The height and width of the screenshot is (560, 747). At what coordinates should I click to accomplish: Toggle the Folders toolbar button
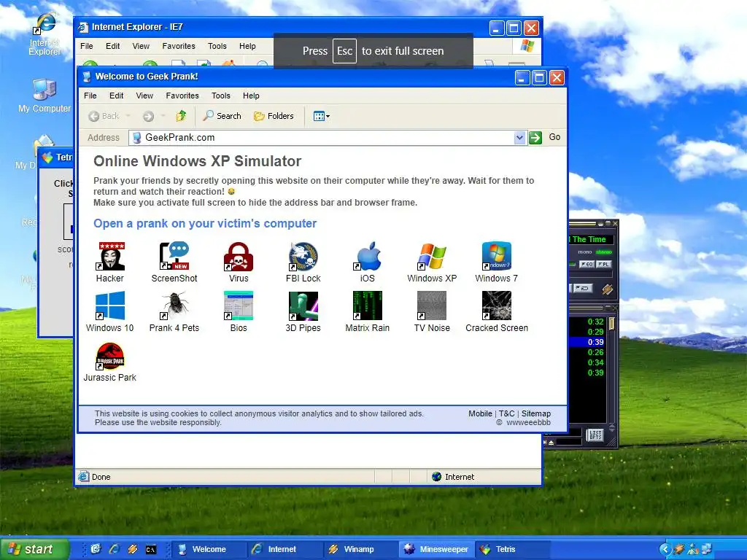point(274,116)
